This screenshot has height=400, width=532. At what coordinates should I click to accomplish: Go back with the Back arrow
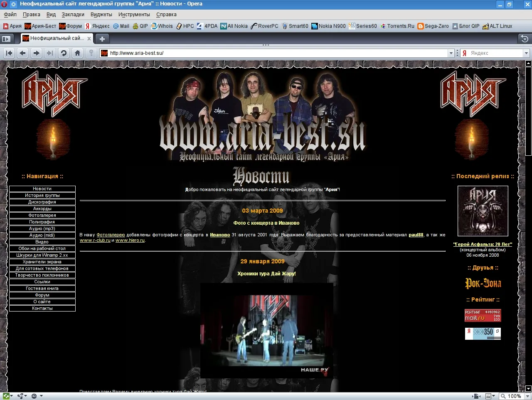[23, 53]
